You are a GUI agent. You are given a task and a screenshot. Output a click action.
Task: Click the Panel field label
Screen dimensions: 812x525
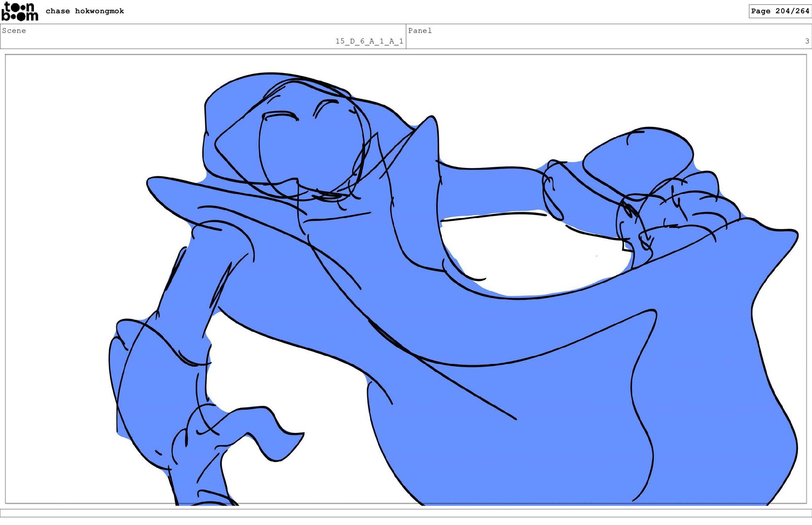420,30
